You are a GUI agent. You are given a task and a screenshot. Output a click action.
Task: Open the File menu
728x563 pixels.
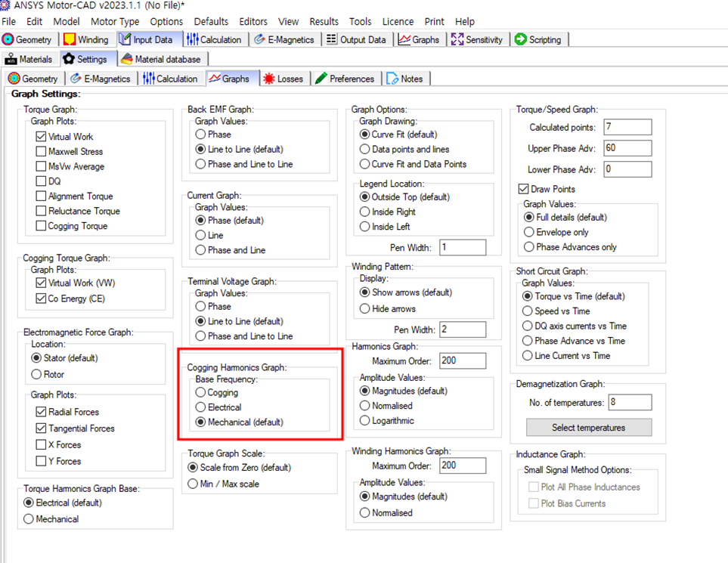coord(8,21)
